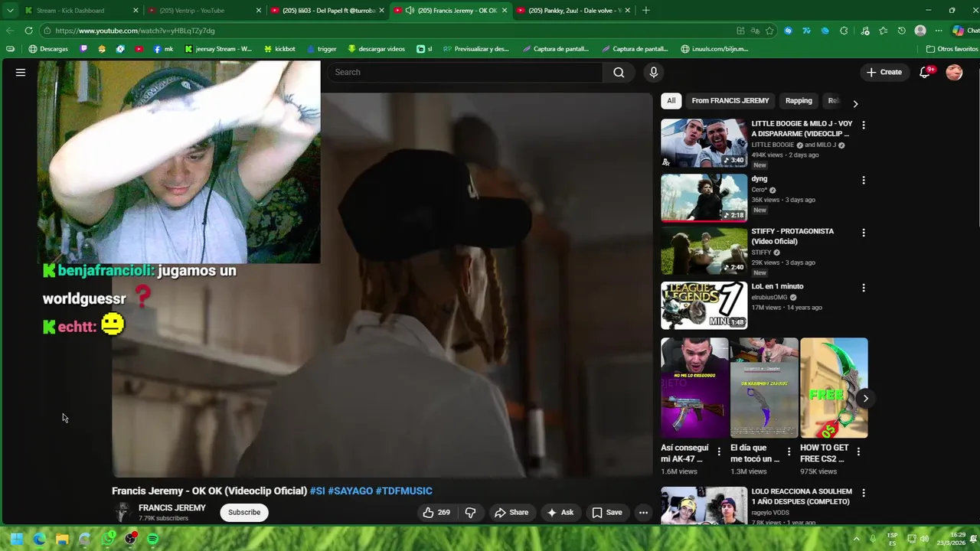Open the YouTube guide hamburger menu
Viewport: 980px width, 551px height.
(21, 72)
